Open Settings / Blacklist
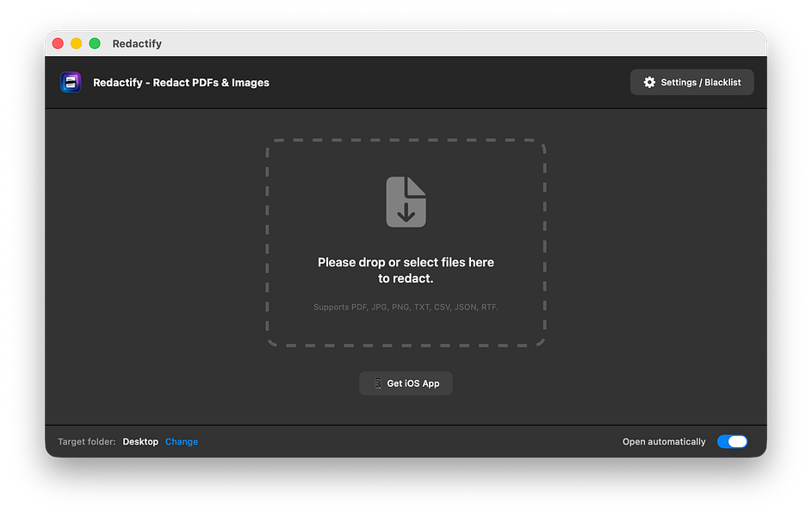 click(x=691, y=83)
